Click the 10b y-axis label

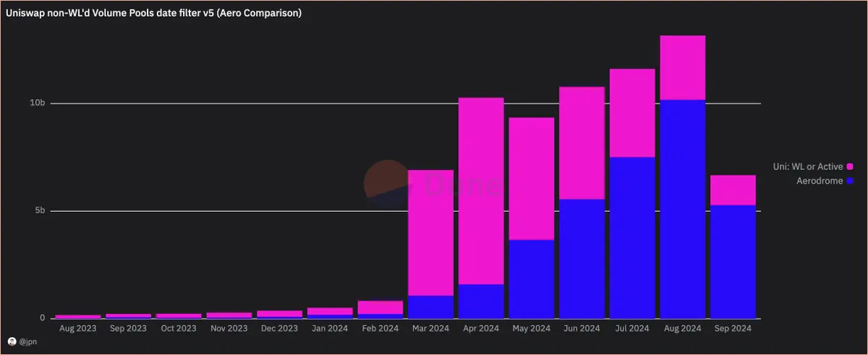point(38,103)
